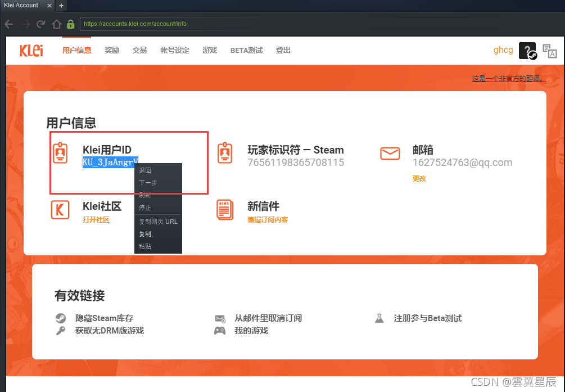The image size is (565, 392).
Task: Click the key icon beside 获取无DRM版游戏
Action: pyautogui.click(x=61, y=330)
